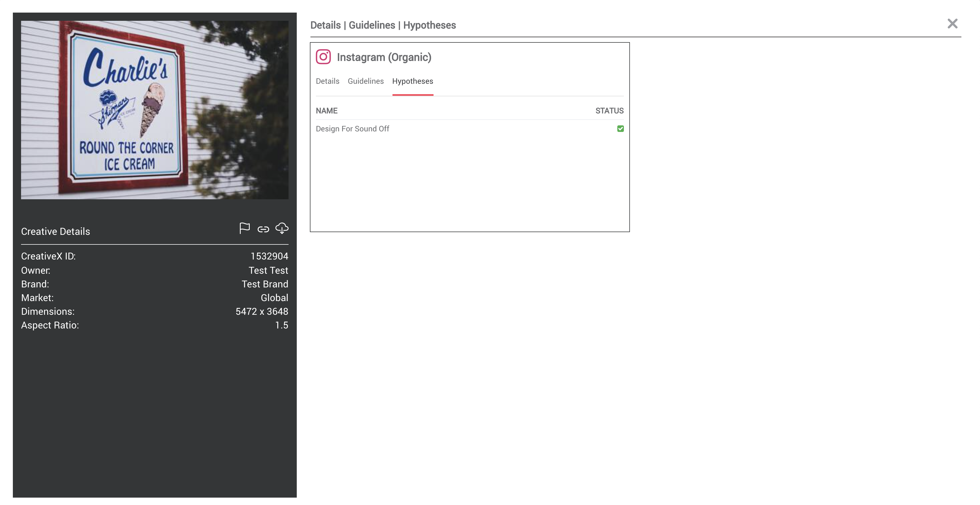Click the Aspect Ratio label
The height and width of the screenshot is (505, 980).
click(x=50, y=325)
